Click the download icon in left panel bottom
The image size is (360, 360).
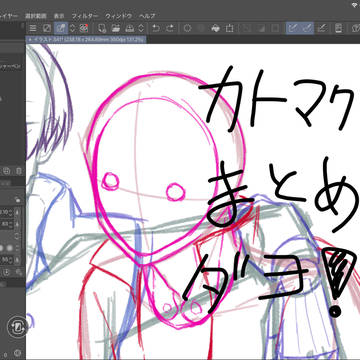click(x=7, y=271)
